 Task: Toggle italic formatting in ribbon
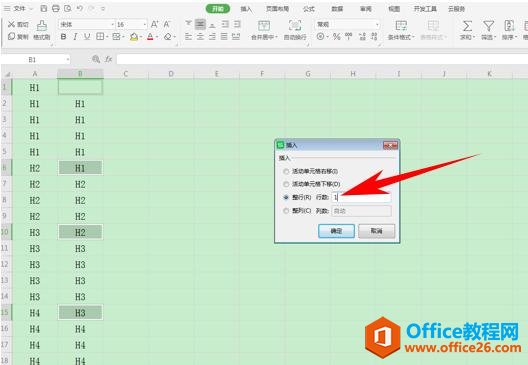pos(75,37)
